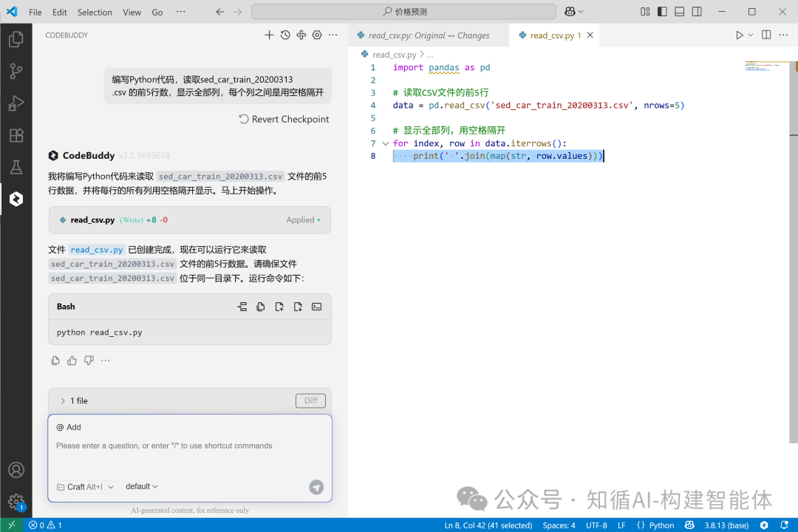Toggle the Diff view for changed files
This screenshot has height=532, width=798.
pyautogui.click(x=310, y=400)
